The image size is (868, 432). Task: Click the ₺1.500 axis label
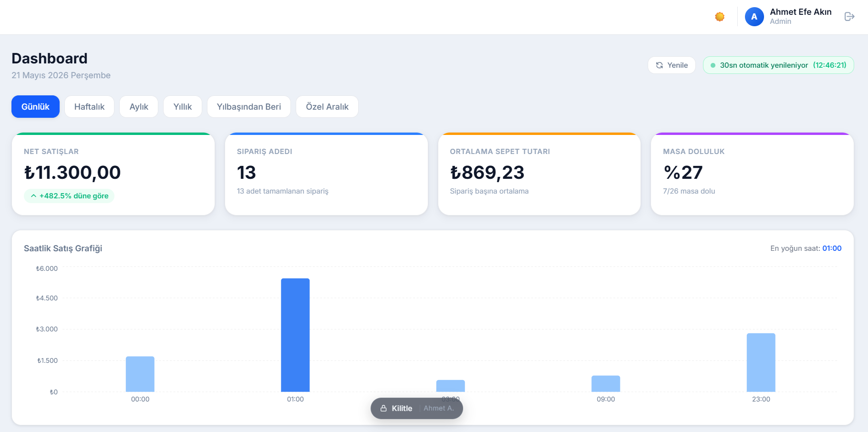(47, 360)
